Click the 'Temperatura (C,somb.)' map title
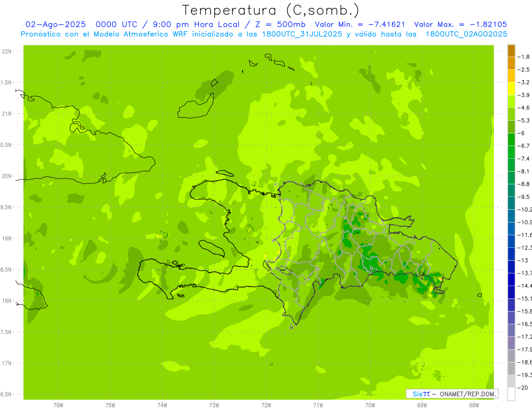This screenshot has width=532, height=411. point(270,10)
